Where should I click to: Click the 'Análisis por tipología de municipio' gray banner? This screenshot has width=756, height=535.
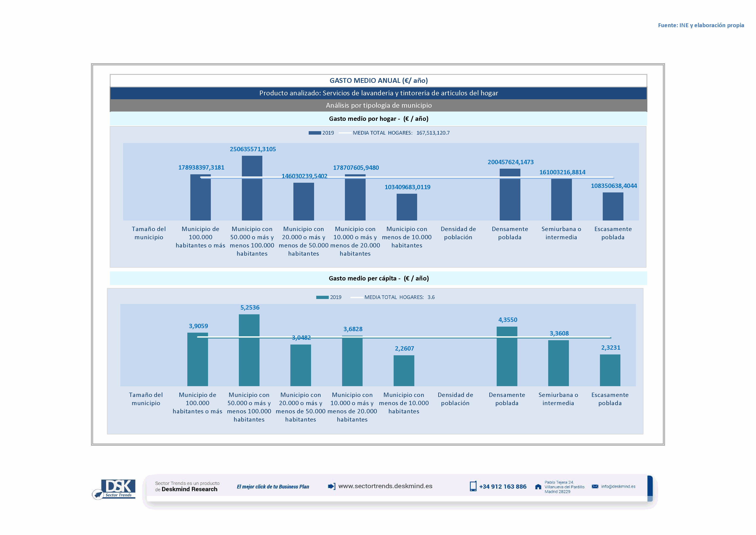(378, 105)
